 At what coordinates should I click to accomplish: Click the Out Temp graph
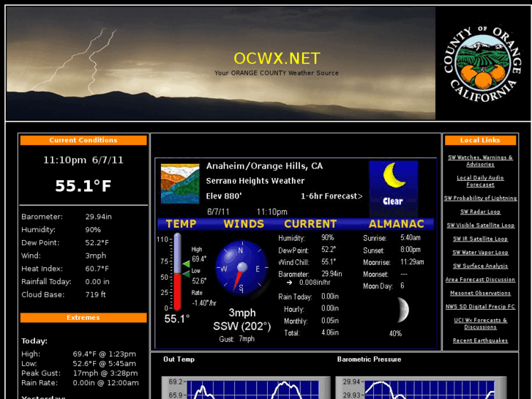click(246, 387)
